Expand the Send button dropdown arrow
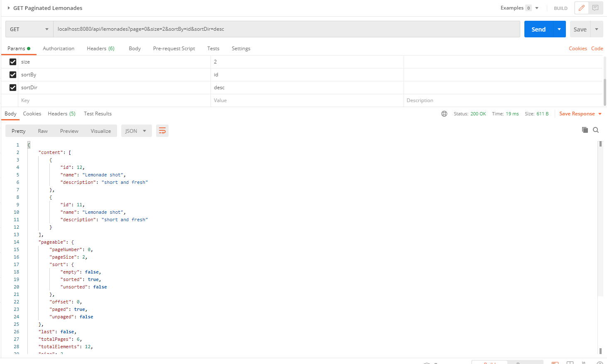The width and height of the screenshot is (607, 364). coord(559,29)
